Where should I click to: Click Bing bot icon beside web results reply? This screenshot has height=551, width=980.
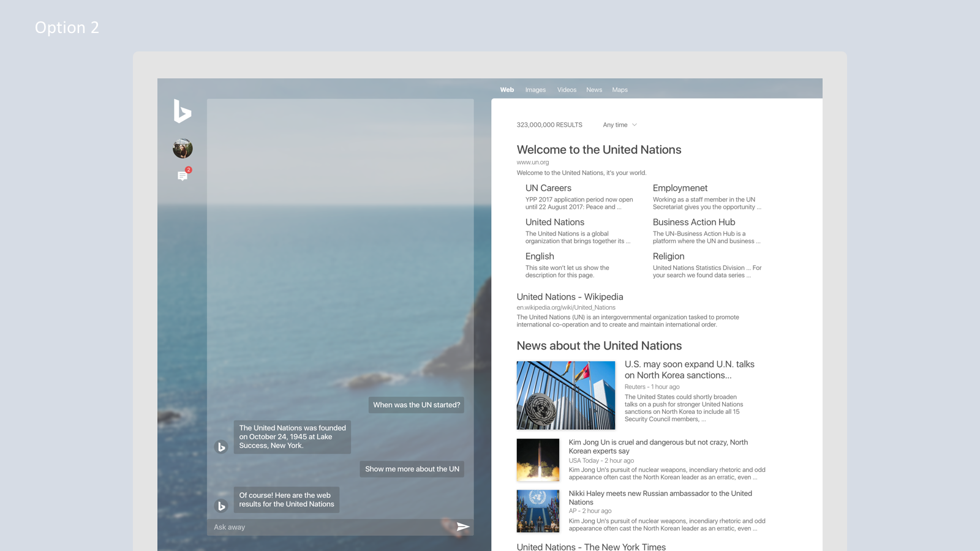tap(221, 506)
